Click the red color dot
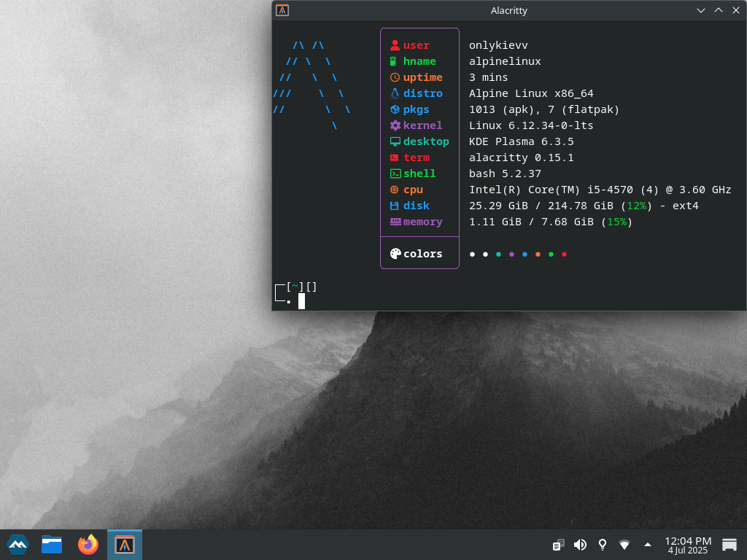Screen dimensions: 747x560 coord(564,254)
